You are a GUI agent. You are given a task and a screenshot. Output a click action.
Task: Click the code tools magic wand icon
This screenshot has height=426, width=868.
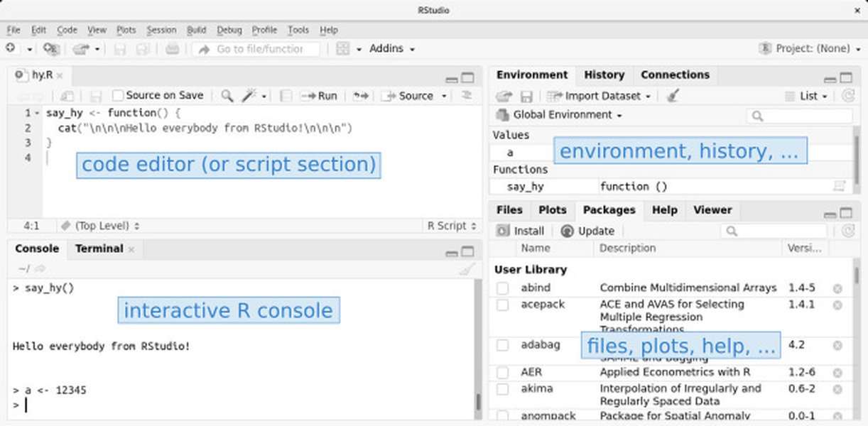[x=249, y=96]
